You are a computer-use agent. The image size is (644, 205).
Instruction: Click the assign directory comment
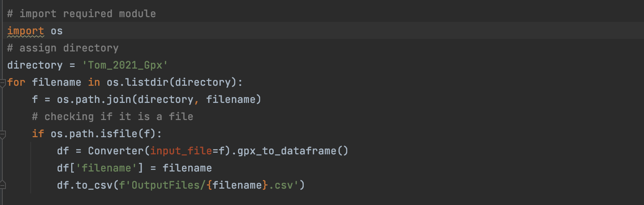(x=63, y=48)
